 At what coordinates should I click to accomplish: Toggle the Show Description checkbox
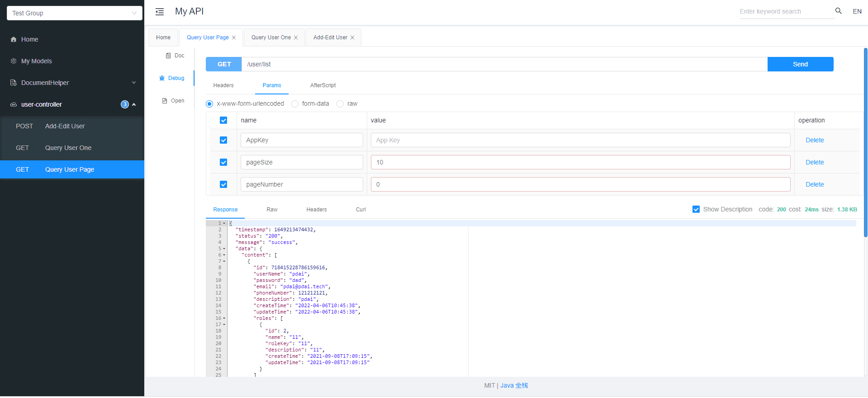[x=696, y=209]
